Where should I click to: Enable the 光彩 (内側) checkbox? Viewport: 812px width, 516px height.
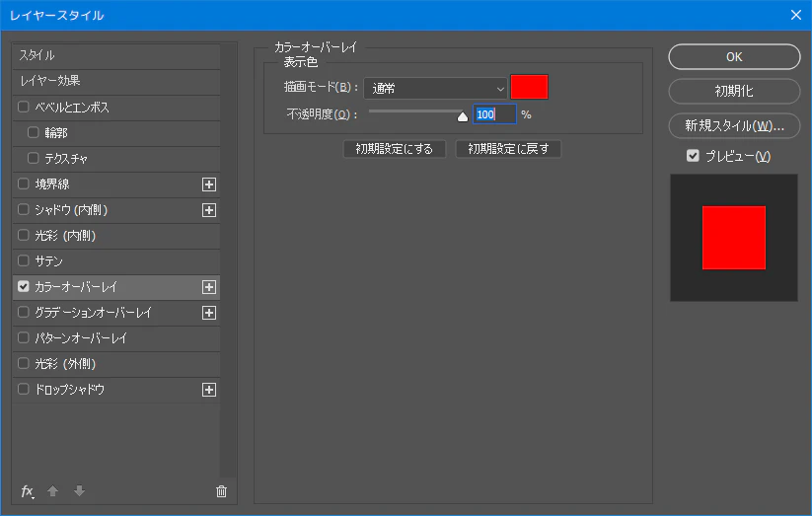coord(24,235)
